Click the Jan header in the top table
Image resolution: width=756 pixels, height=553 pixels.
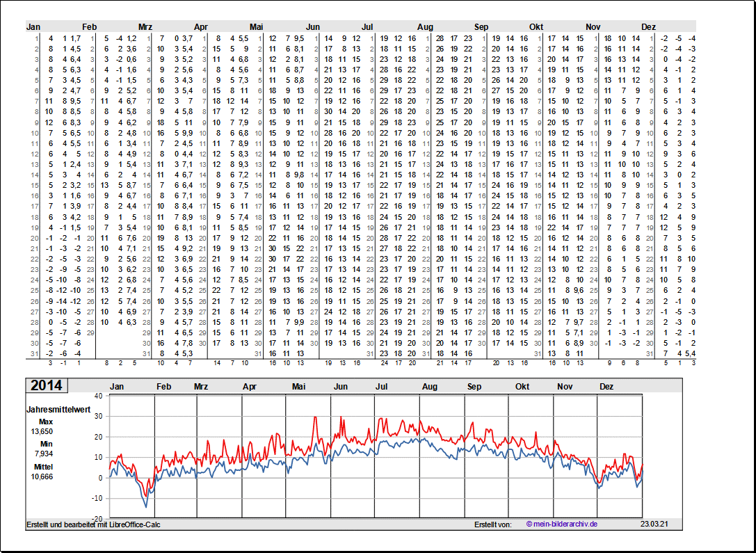click(33, 26)
